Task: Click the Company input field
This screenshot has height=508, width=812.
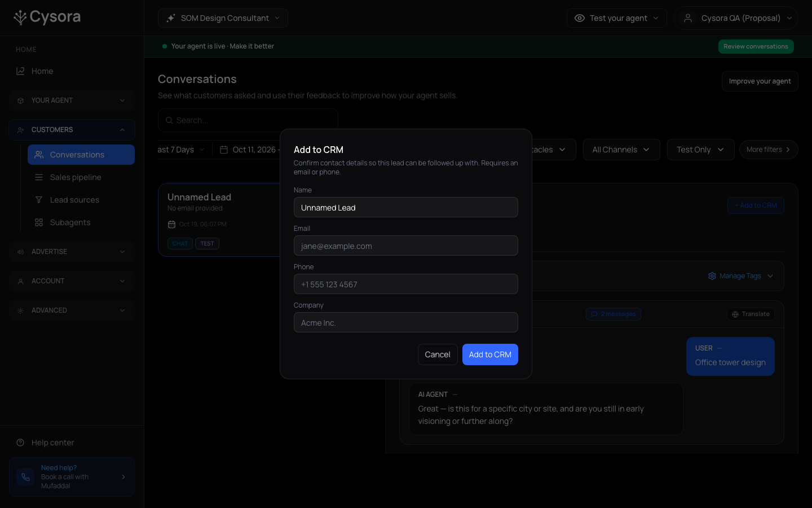Action: point(406,322)
